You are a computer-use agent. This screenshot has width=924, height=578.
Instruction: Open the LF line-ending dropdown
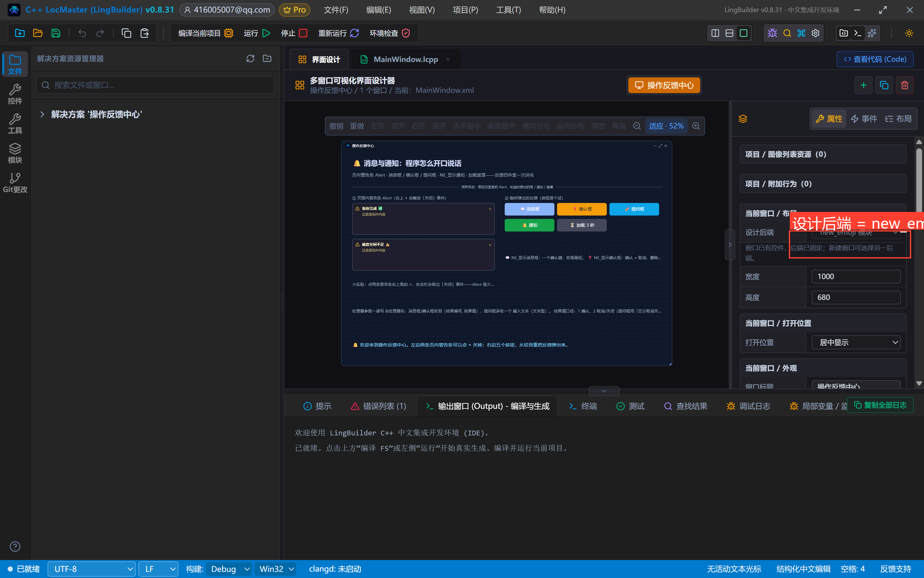pos(159,569)
